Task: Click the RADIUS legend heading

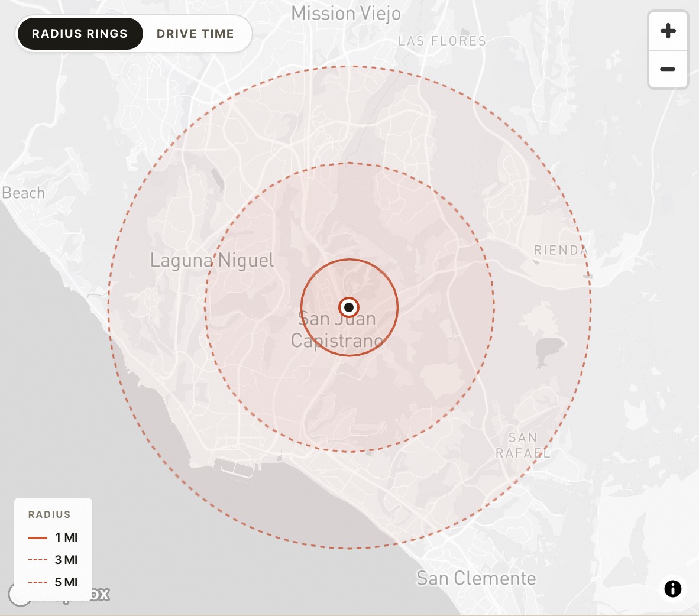Action: (50, 514)
